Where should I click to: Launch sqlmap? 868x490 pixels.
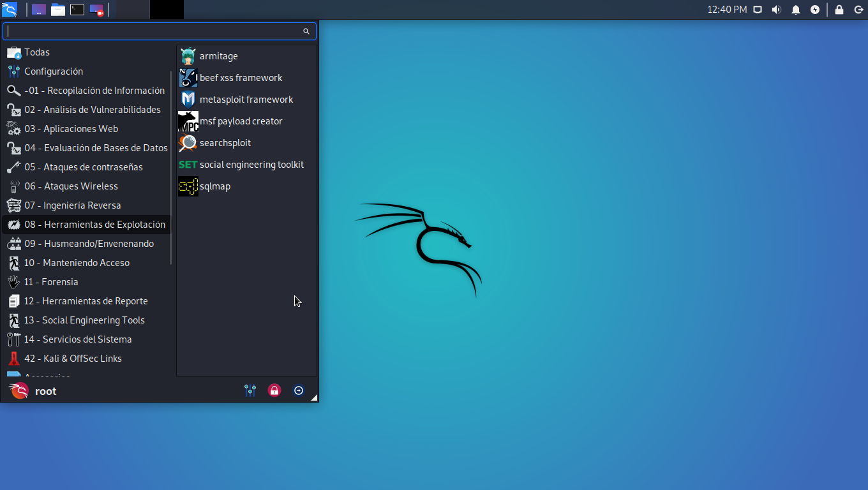pos(246,186)
